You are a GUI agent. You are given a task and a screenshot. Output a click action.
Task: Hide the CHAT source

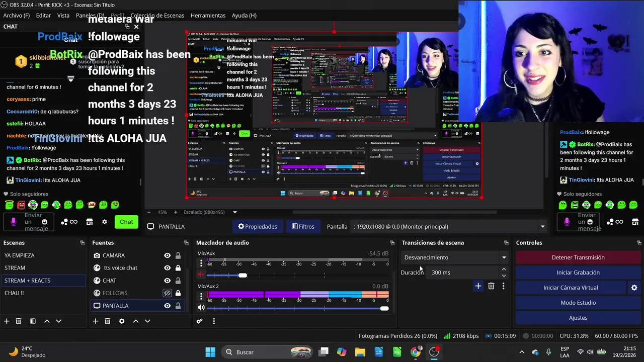[167, 281]
